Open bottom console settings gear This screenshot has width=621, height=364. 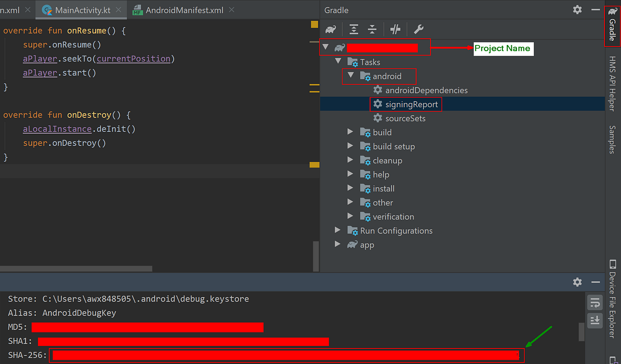[x=578, y=282]
